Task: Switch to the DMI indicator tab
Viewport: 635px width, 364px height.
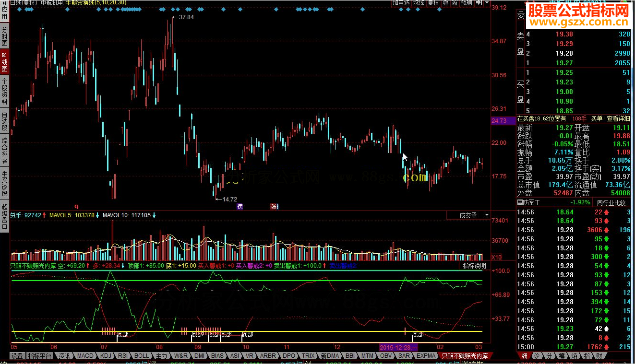Action: pyautogui.click(x=200, y=356)
